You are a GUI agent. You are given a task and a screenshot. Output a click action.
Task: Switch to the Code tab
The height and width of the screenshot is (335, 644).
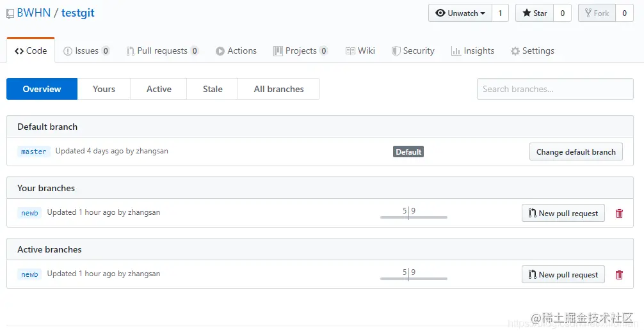coord(31,51)
